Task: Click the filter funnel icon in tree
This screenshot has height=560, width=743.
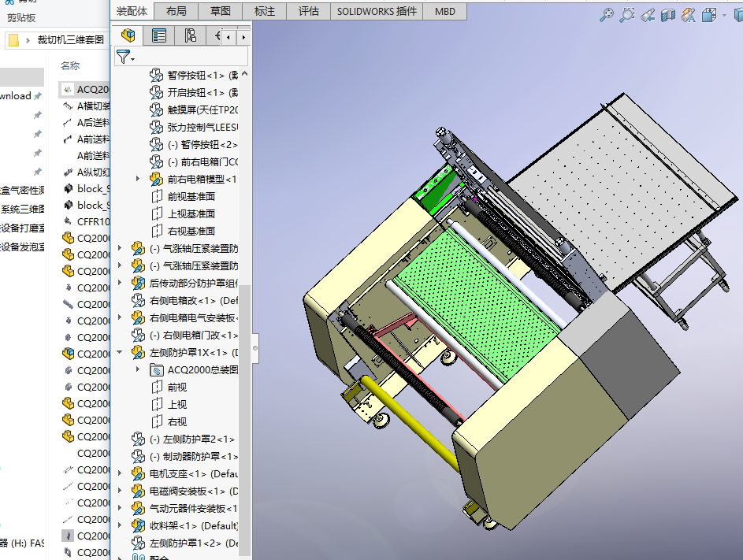Action: click(125, 57)
